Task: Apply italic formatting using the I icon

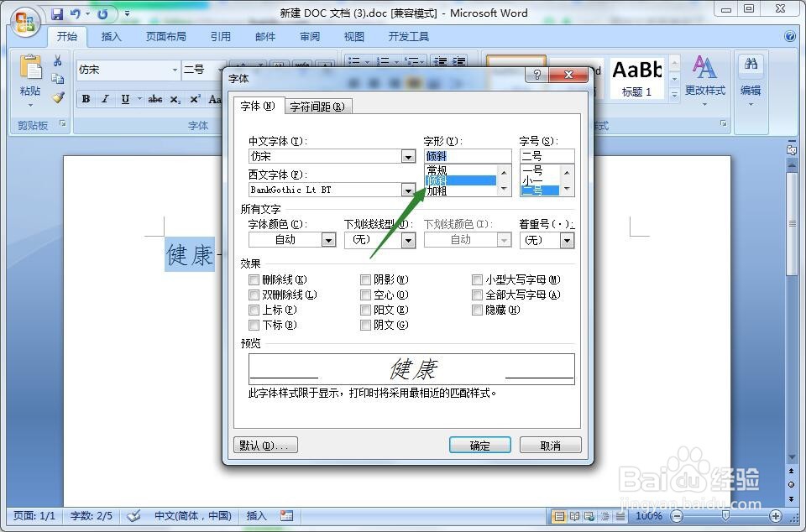Action: coord(106,99)
